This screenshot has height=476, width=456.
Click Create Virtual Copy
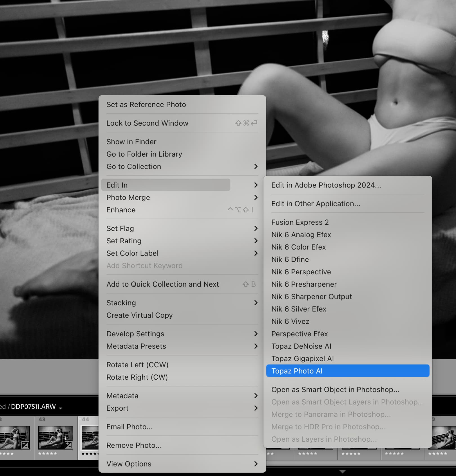click(x=139, y=315)
